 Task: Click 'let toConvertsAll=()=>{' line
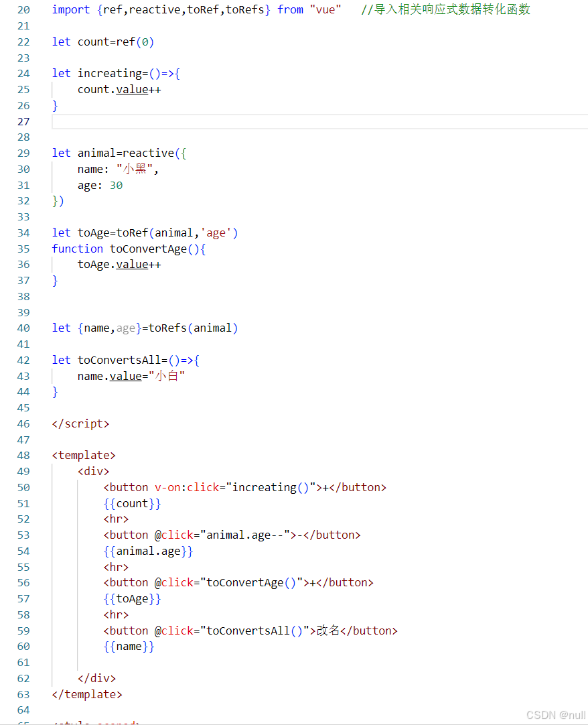pos(126,360)
